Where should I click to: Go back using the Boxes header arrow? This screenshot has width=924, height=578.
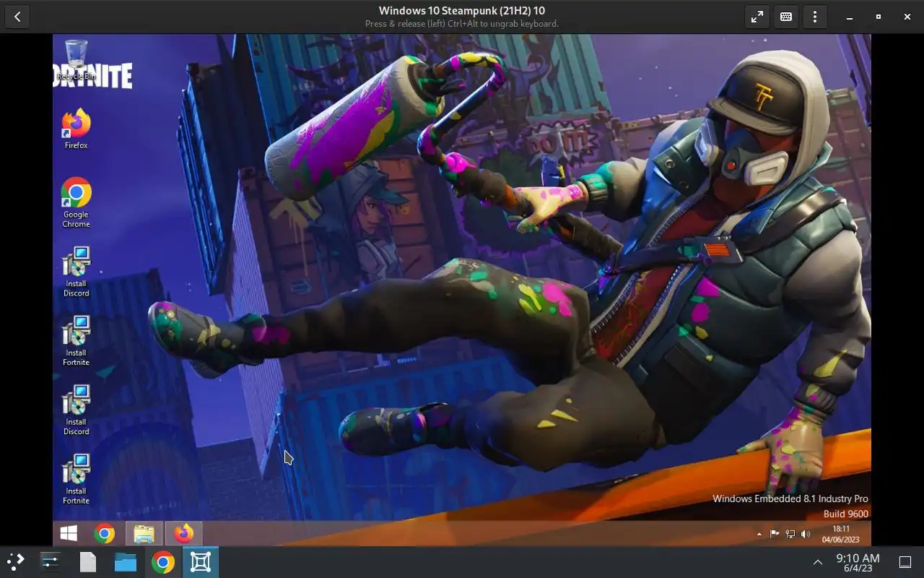17,17
